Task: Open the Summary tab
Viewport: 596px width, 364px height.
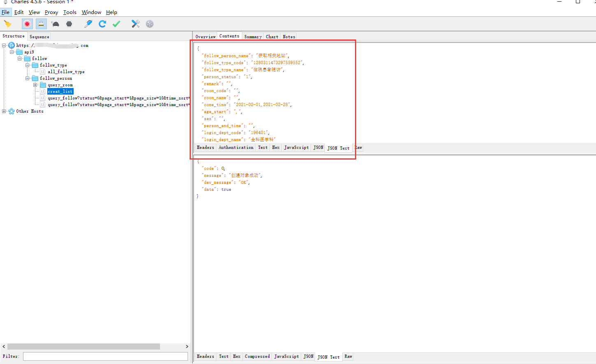Action: (253, 37)
